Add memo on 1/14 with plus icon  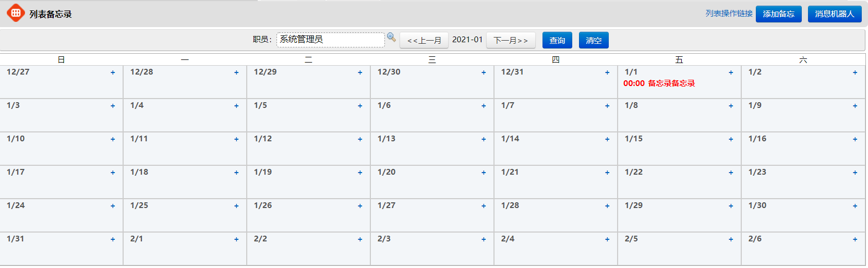point(607,139)
